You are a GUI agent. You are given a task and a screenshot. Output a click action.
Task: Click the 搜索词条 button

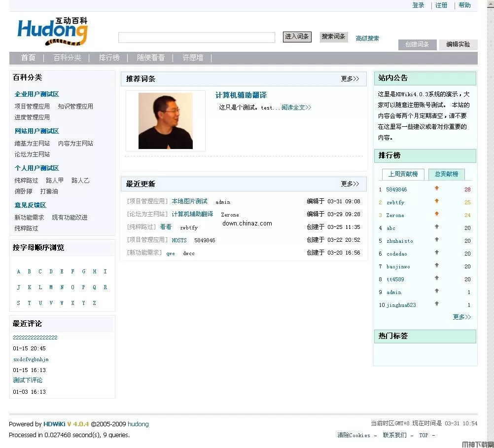[x=333, y=37]
